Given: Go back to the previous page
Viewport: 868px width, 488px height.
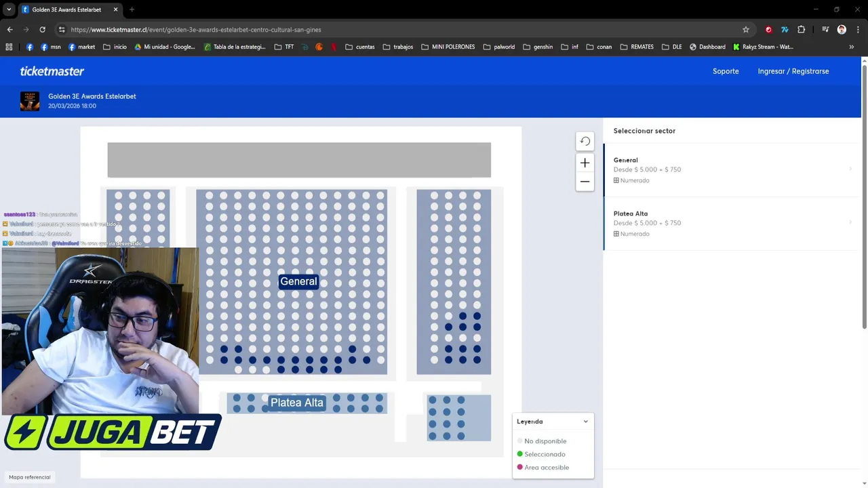Looking at the screenshot, I should (9, 30).
